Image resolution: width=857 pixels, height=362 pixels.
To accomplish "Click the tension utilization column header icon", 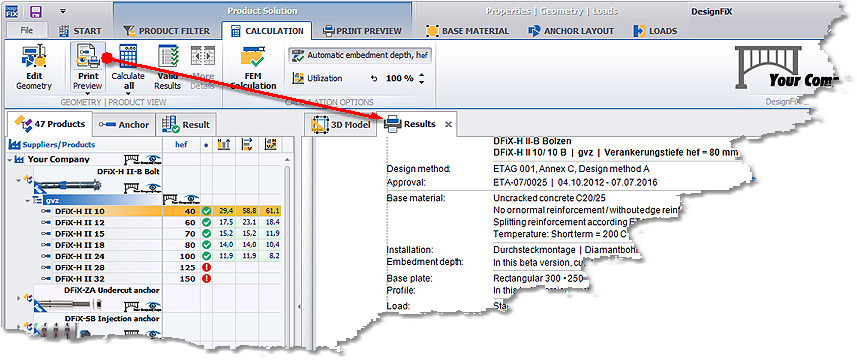I will (x=224, y=145).
